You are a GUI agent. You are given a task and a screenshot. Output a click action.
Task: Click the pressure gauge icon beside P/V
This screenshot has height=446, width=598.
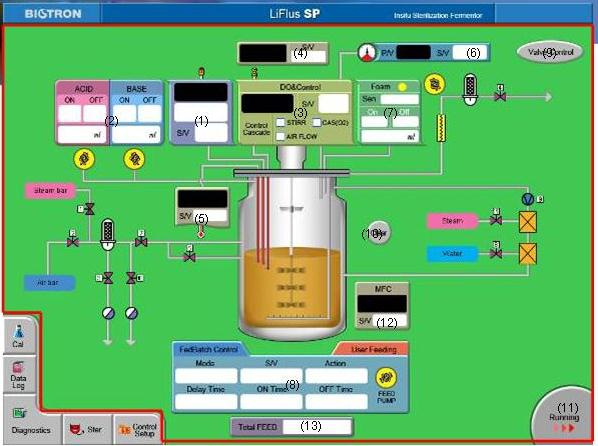click(x=368, y=53)
